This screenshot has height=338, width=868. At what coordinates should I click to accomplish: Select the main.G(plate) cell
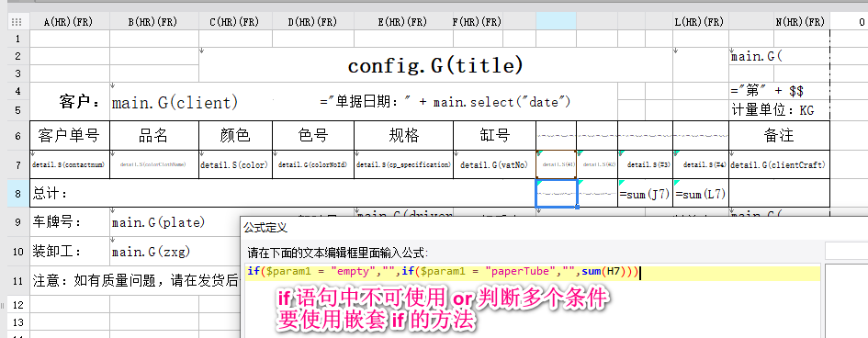[175, 222]
